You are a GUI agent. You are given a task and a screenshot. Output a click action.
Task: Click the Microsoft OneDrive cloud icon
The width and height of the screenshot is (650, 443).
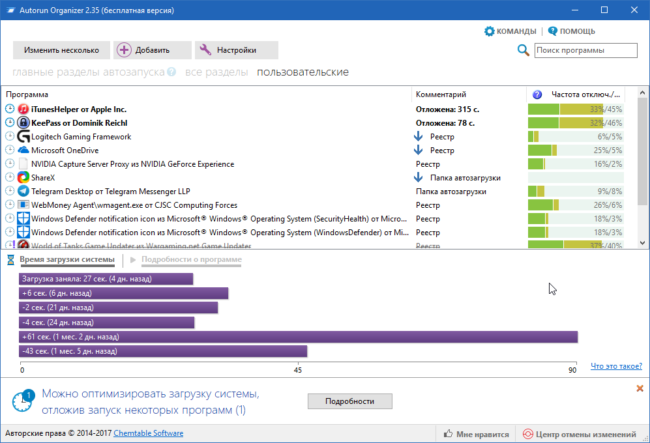click(23, 150)
